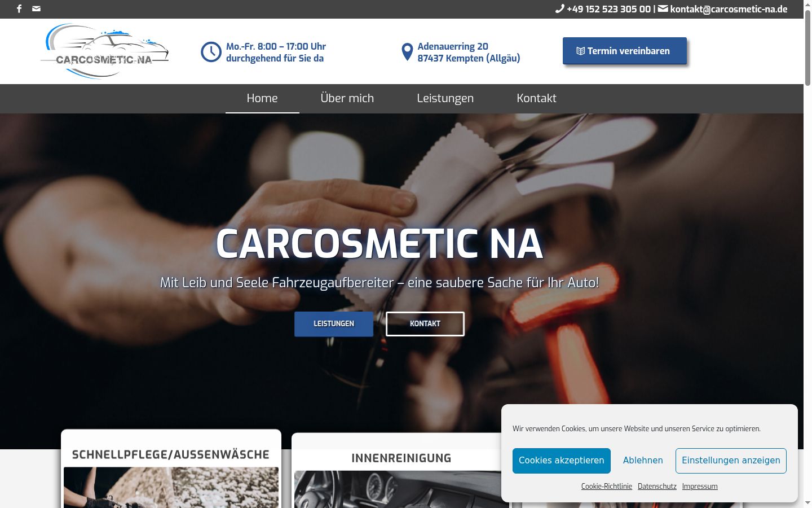This screenshot has width=812, height=508.
Task: Go to the Über mich page
Action: tap(347, 98)
